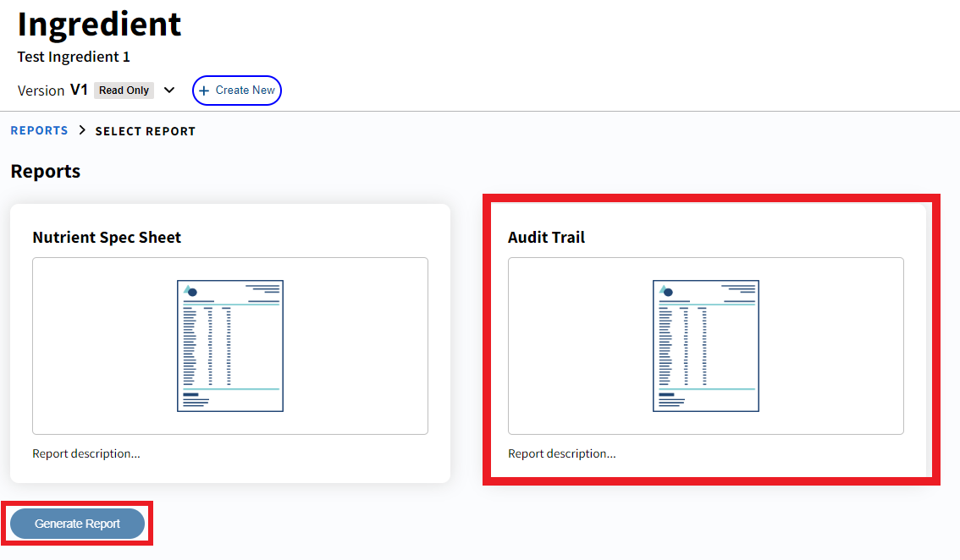The image size is (960, 560).
Task: Open the Create New button
Action: 237,91
